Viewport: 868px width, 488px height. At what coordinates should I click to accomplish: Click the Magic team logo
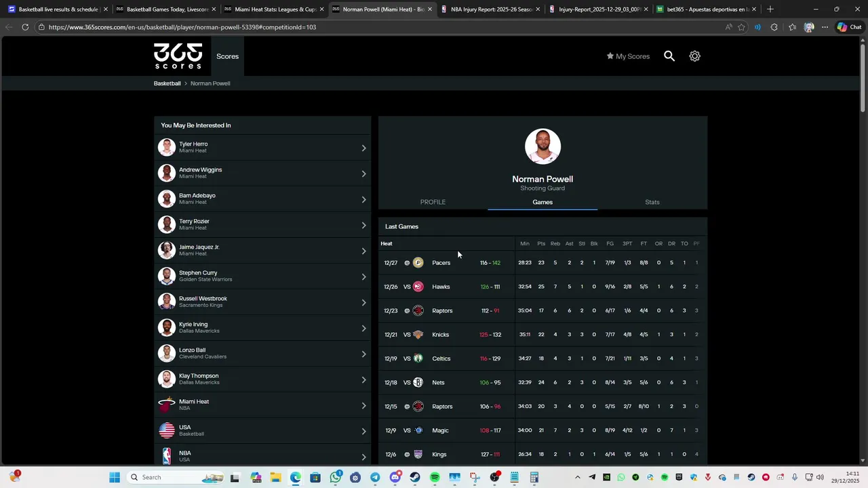(418, 430)
